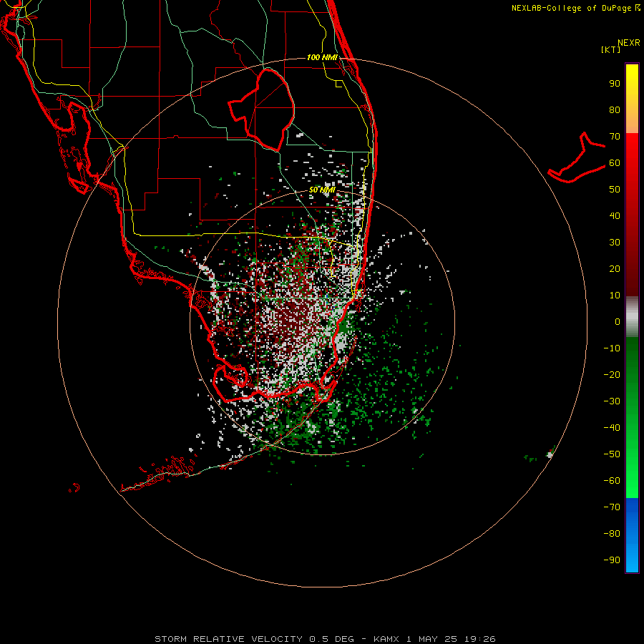644x644 pixels.
Task: Click the -60 value on velocity scale
Action: click(x=612, y=481)
